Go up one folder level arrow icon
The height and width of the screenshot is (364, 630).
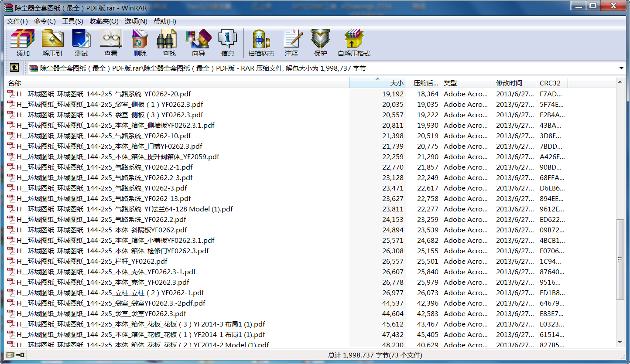coord(14,68)
